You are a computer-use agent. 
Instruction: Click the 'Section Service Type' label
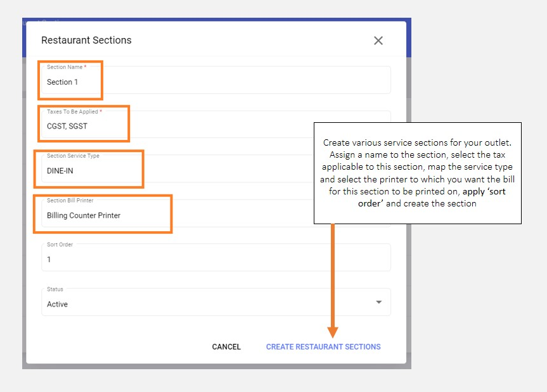click(x=73, y=156)
